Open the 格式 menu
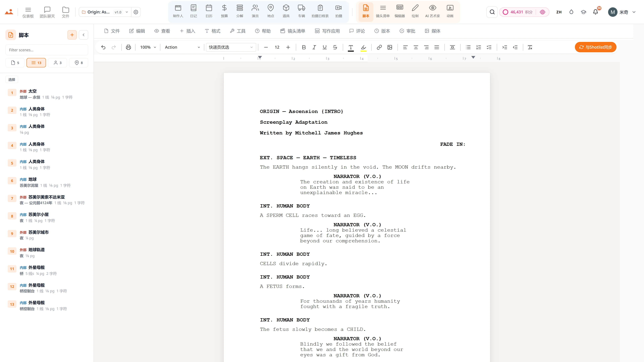 [213, 31]
